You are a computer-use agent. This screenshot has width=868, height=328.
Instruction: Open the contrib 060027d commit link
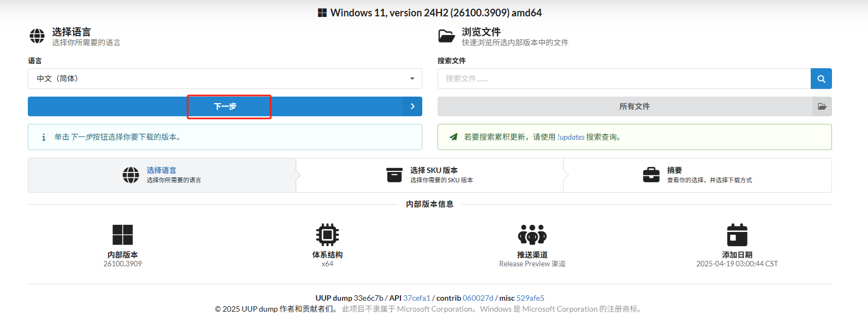tap(478, 298)
